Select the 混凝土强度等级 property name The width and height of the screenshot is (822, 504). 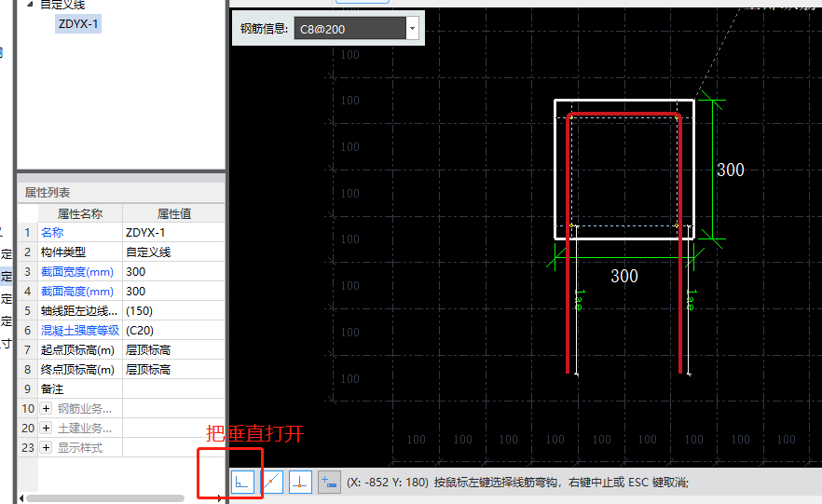click(80, 331)
